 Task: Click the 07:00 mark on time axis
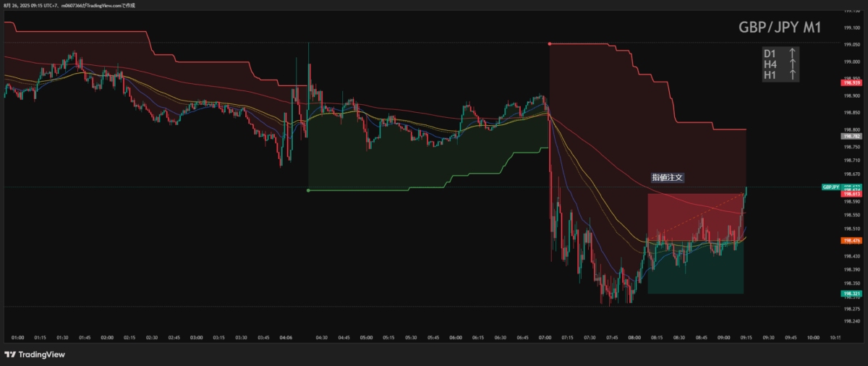546,337
